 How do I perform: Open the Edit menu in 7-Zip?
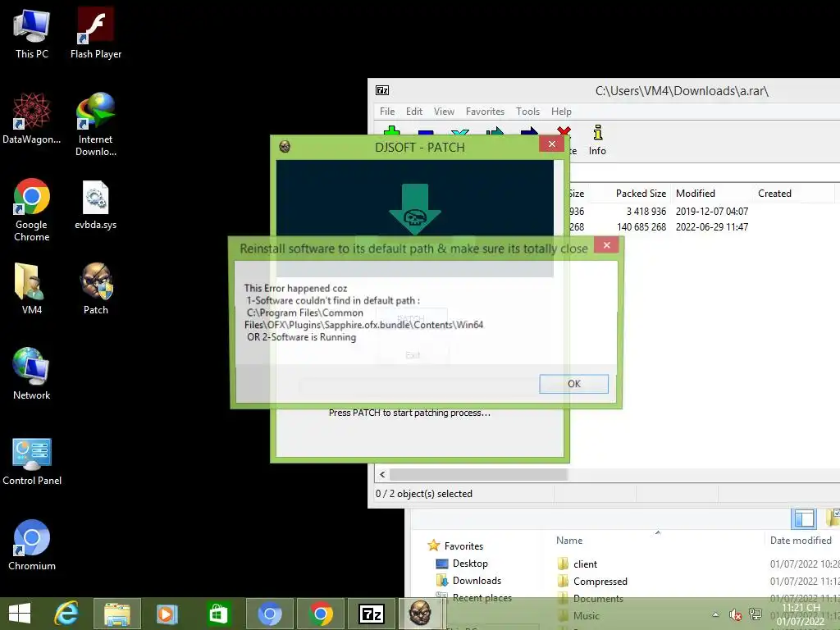pos(413,112)
